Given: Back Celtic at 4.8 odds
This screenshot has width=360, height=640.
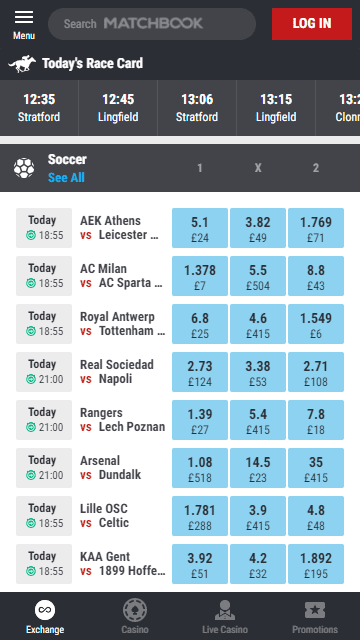Looking at the screenshot, I should tap(316, 516).
